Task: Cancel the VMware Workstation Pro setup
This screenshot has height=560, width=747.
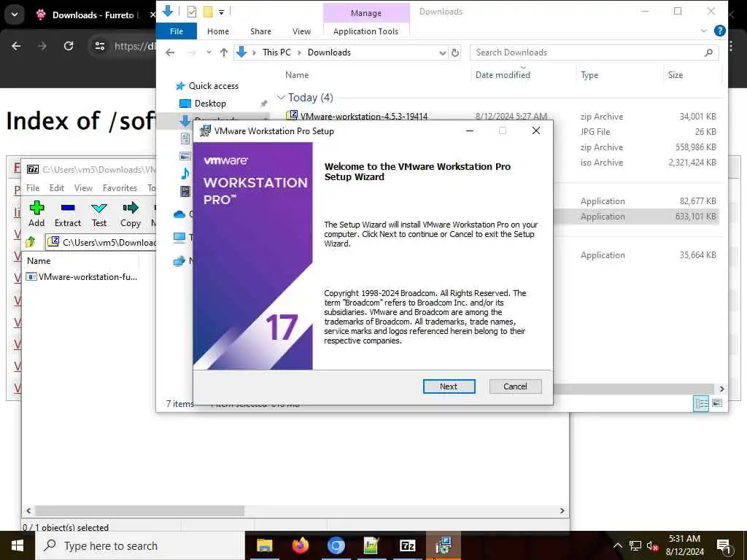Action: pos(515,386)
